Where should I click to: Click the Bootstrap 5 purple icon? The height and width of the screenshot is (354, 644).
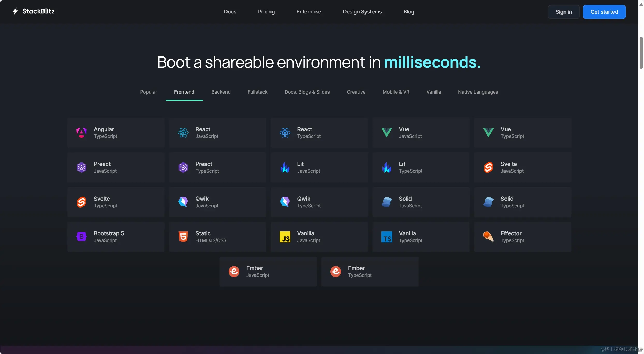82,237
